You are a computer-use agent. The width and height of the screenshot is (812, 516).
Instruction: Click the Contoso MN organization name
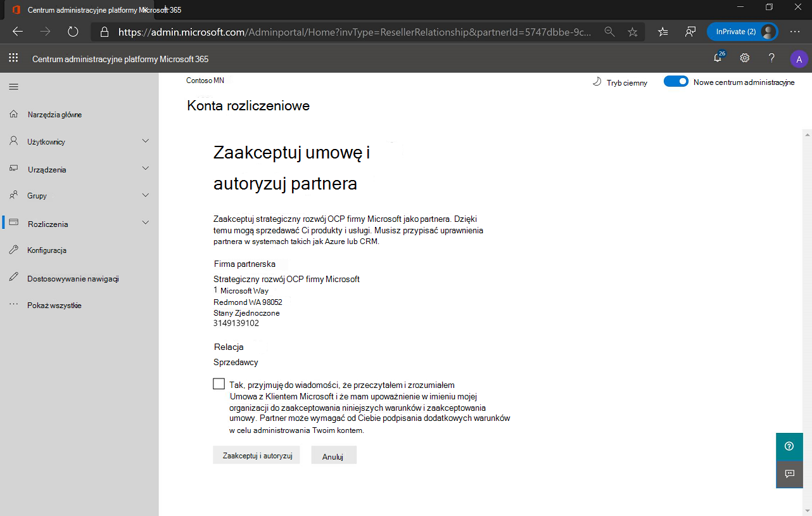point(205,81)
